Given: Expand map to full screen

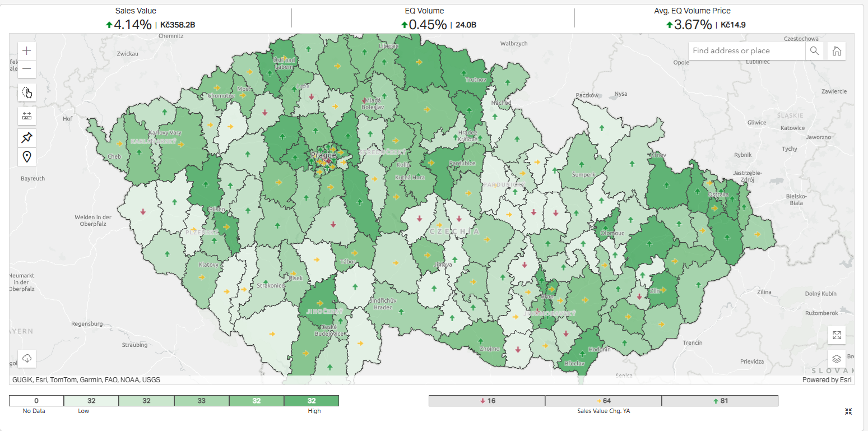Looking at the screenshot, I should [x=837, y=335].
